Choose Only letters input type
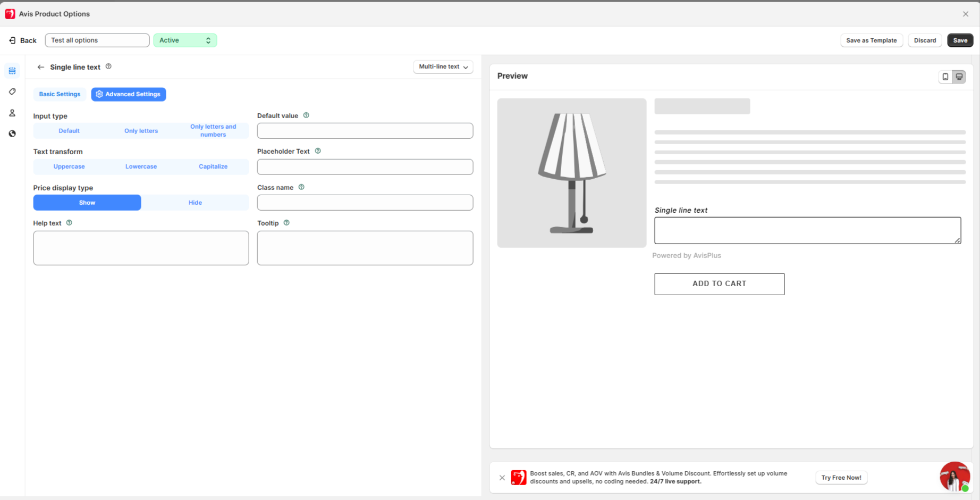The image size is (980, 500). click(x=141, y=131)
